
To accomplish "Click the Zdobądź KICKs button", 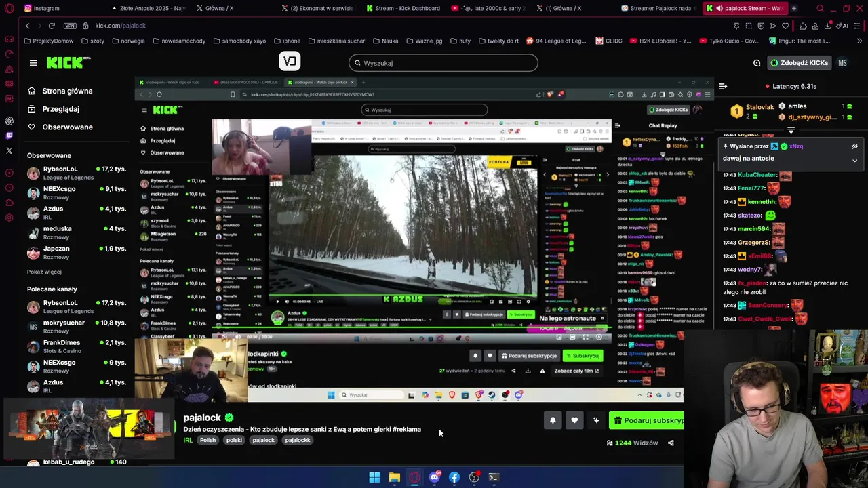I will pos(799,63).
